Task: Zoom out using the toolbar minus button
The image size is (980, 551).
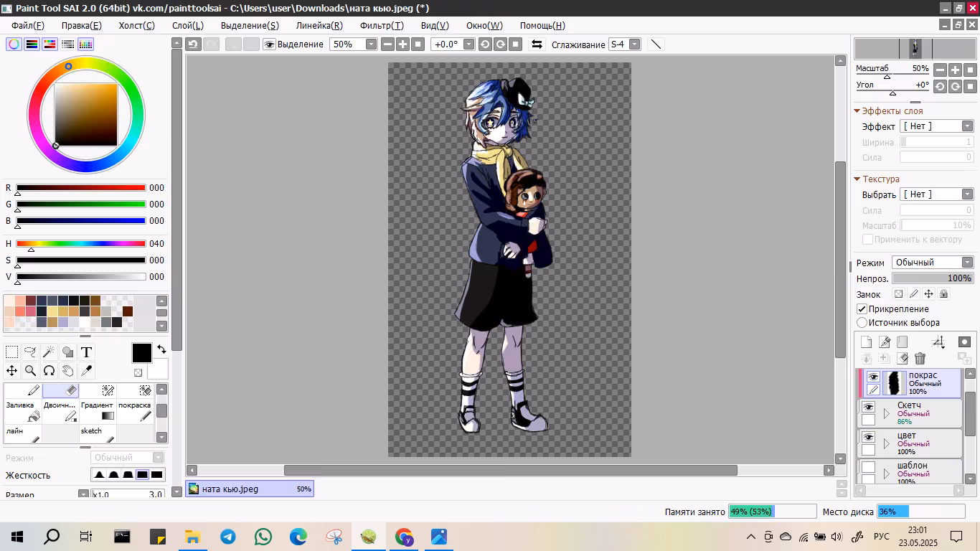Action: pyautogui.click(x=387, y=44)
